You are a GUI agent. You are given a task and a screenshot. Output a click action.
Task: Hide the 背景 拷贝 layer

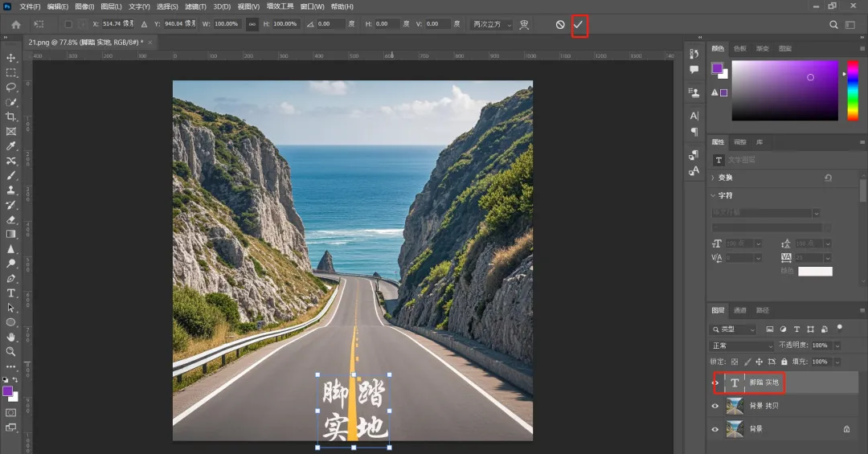tap(715, 406)
